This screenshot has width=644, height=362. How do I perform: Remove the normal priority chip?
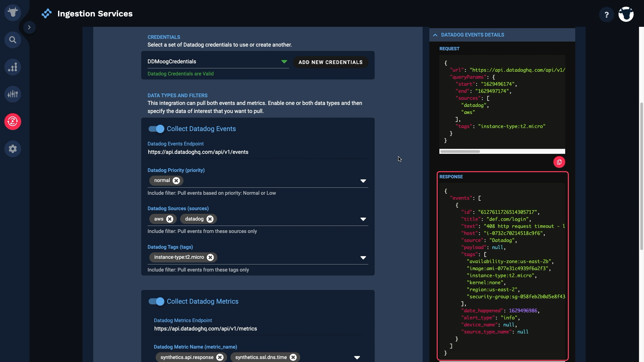tap(176, 181)
